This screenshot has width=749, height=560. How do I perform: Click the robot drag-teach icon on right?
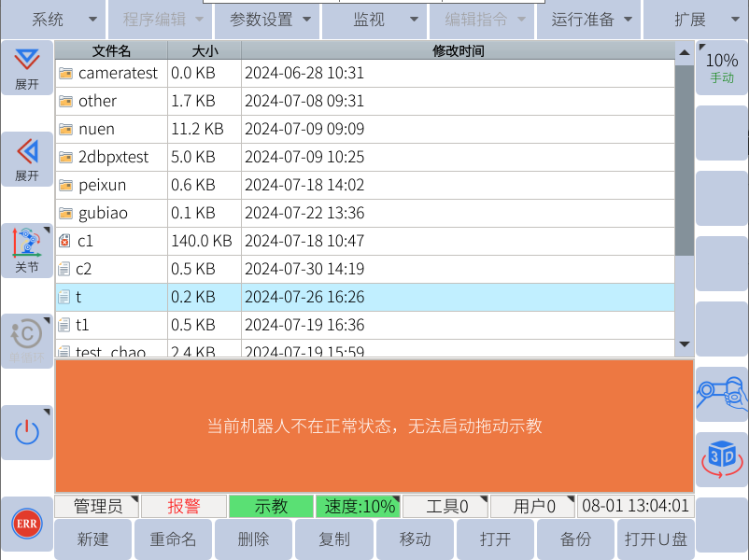click(x=722, y=393)
